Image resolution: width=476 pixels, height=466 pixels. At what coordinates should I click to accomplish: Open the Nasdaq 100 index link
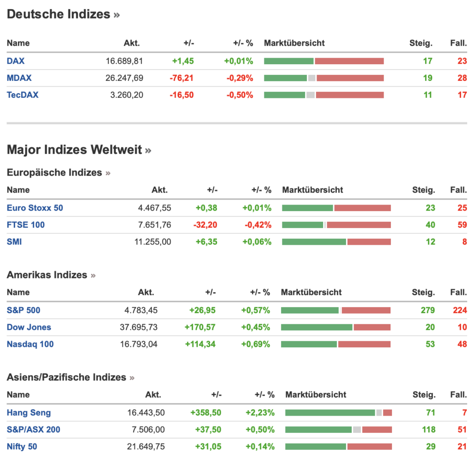tap(30, 344)
